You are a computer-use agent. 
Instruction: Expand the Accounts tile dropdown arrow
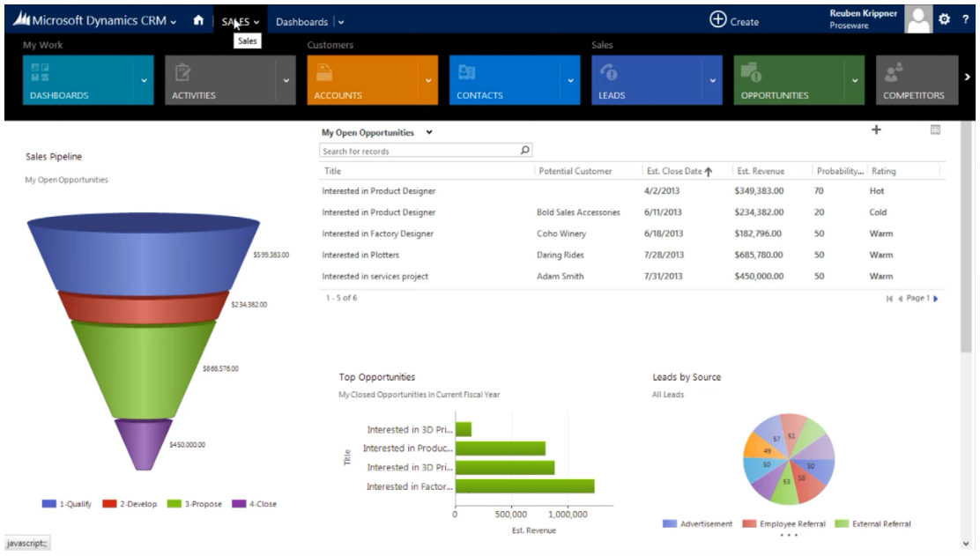428,80
